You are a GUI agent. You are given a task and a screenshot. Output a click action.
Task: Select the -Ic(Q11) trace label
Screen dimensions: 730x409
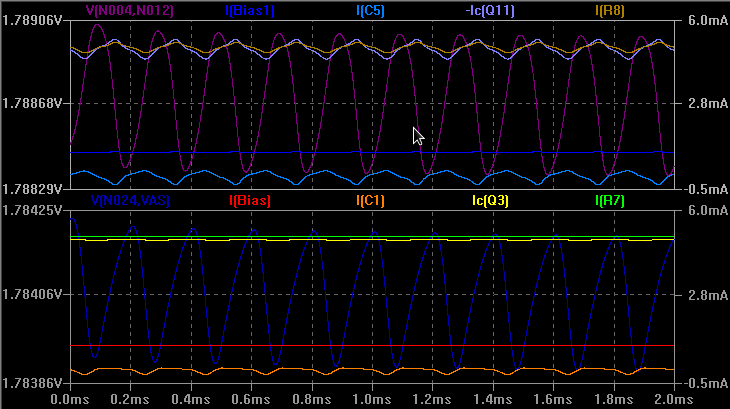(490, 10)
